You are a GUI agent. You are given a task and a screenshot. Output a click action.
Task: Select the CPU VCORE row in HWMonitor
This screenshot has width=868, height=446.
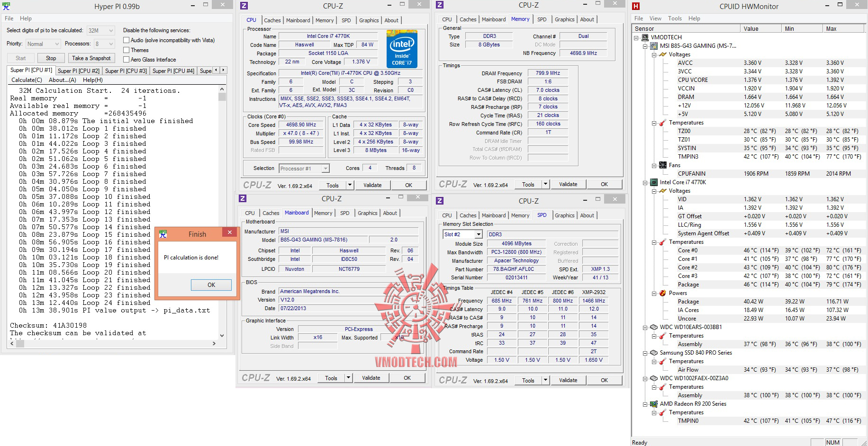click(770, 80)
